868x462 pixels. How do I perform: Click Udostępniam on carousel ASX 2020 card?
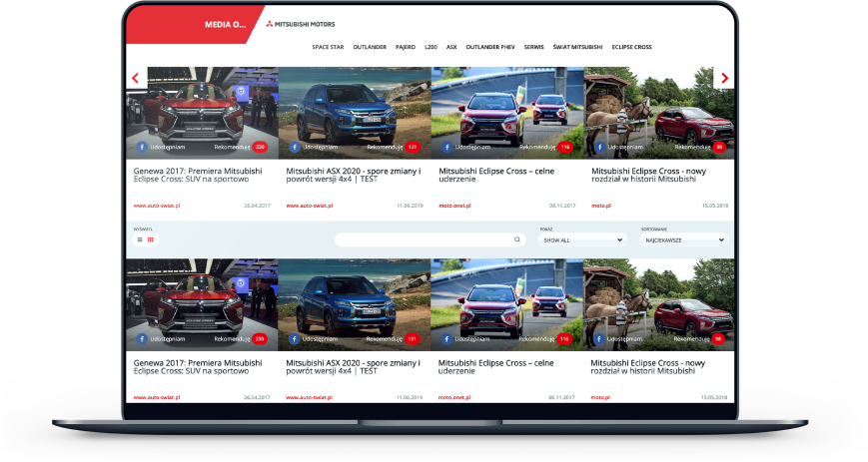(321, 147)
